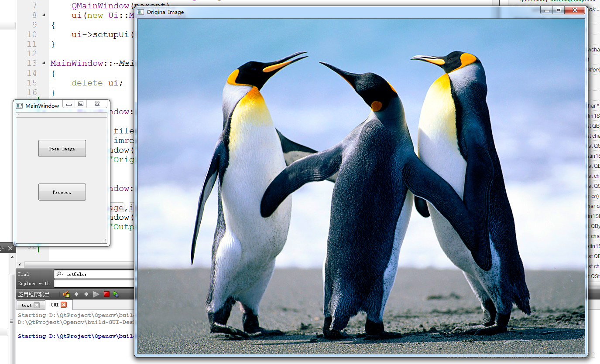The image size is (600, 364).
Task: Maximize the MainWindow window
Action: click(x=81, y=104)
